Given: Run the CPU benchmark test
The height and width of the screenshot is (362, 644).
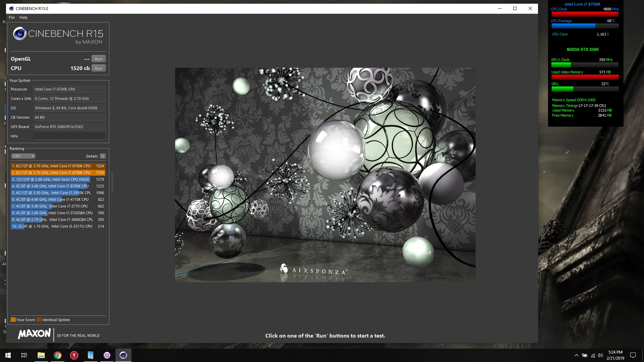Looking at the screenshot, I should click(98, 68).
